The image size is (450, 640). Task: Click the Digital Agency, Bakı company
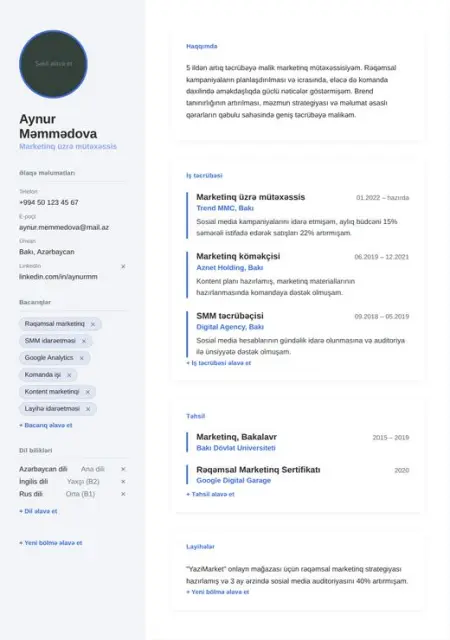230,327
